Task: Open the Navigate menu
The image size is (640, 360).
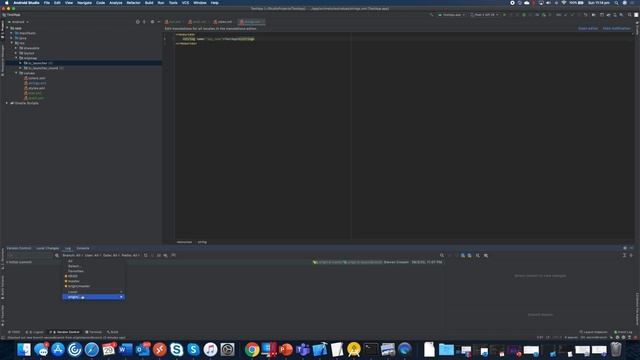Action: pos(84,3)
